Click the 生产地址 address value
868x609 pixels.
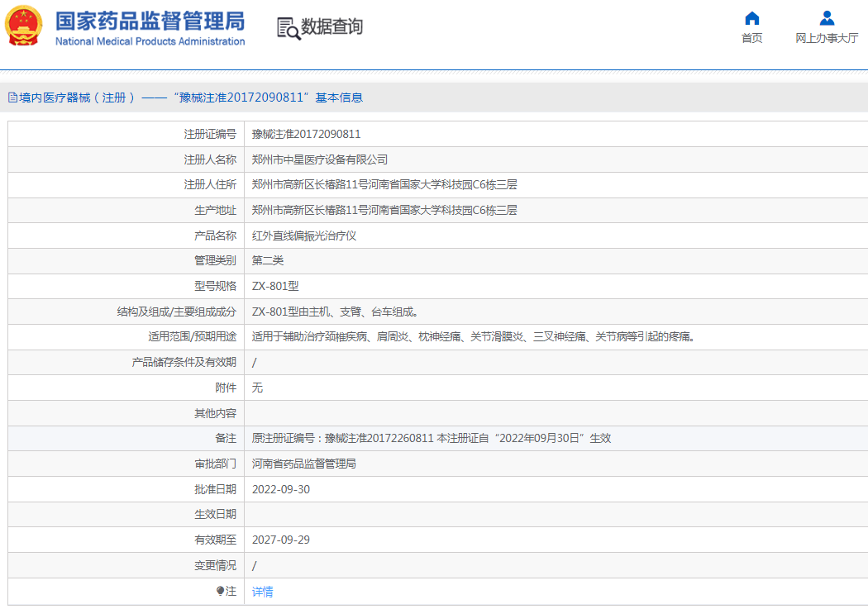click(384, 210)
